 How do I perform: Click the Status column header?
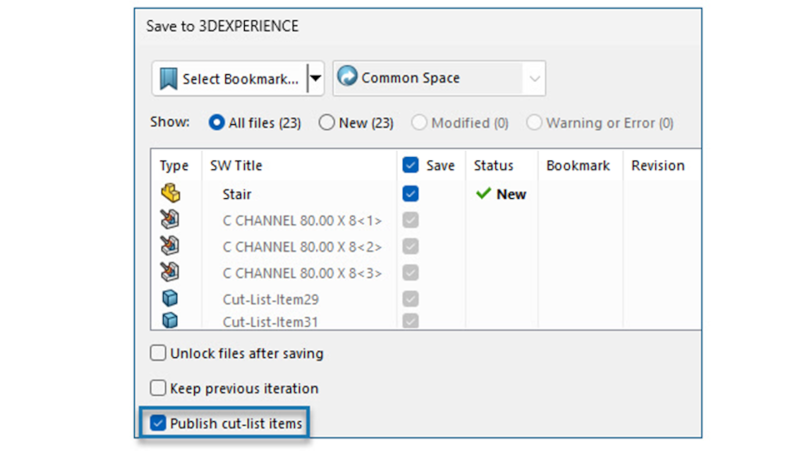coord(493,166)
